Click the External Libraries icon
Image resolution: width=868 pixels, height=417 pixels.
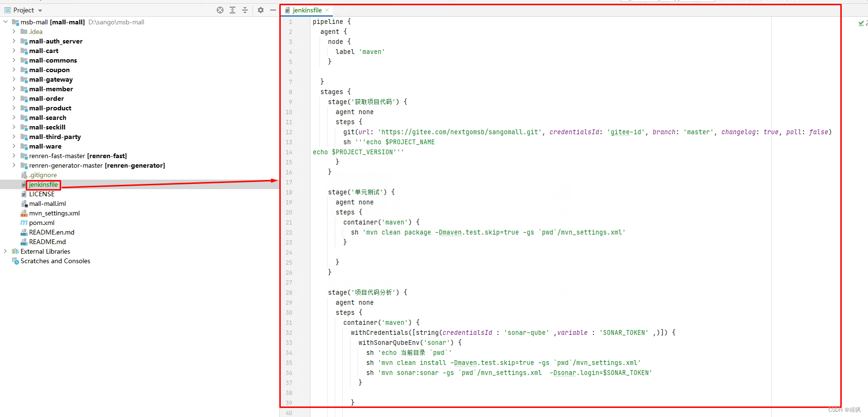coord(15,251)
